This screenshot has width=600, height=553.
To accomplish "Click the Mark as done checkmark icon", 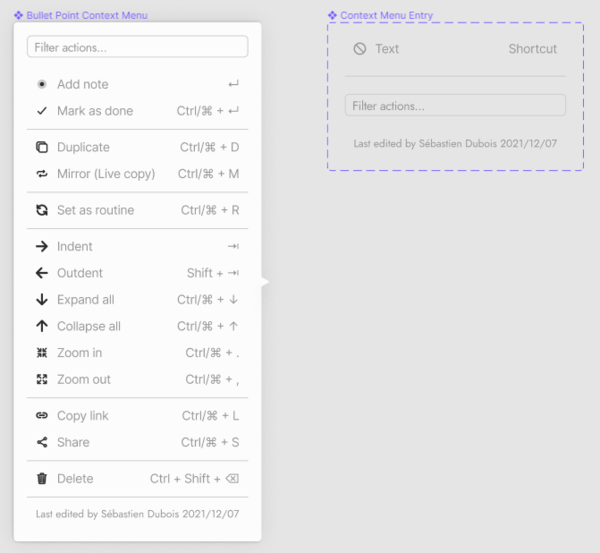I will 42,111.
